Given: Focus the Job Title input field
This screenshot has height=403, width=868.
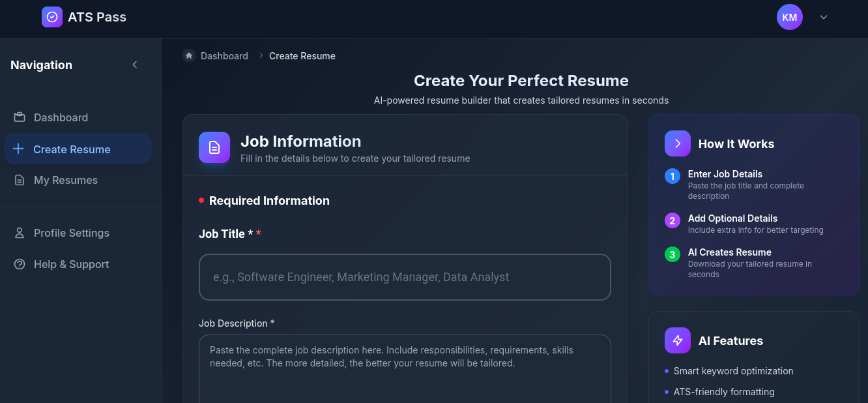Looking at the screenshot, I should point(405,277).
